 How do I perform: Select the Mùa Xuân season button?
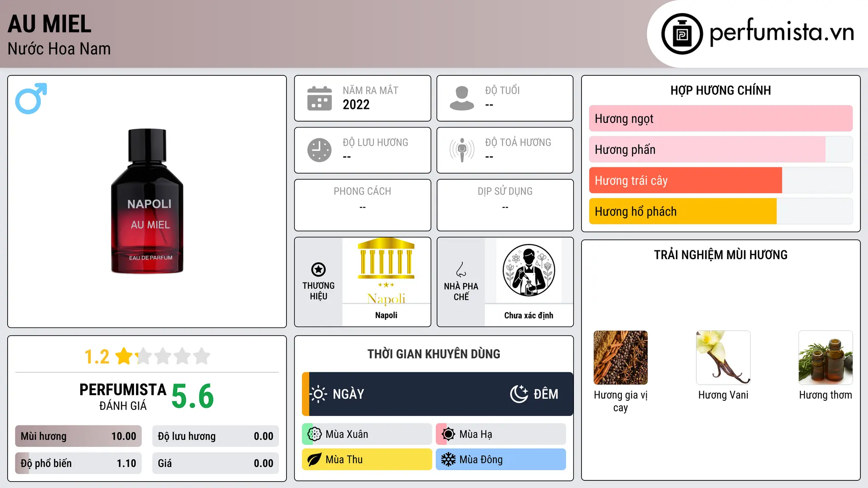click(367, 434)
